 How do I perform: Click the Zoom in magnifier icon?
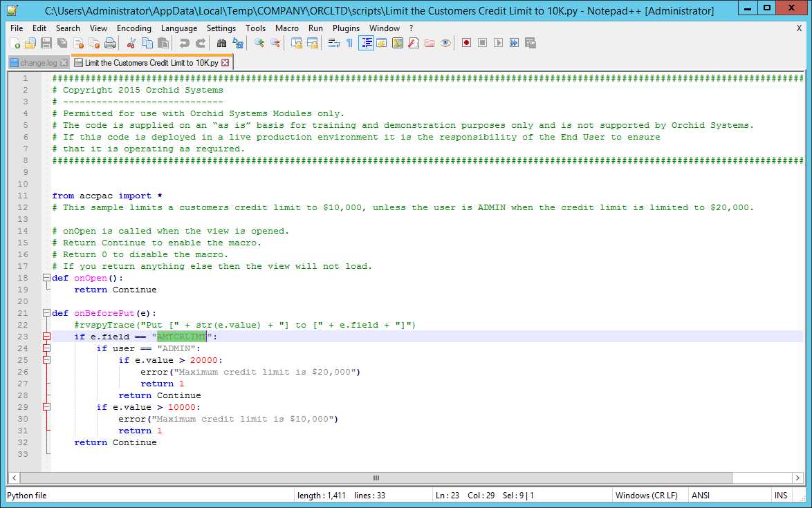point(259,44)
